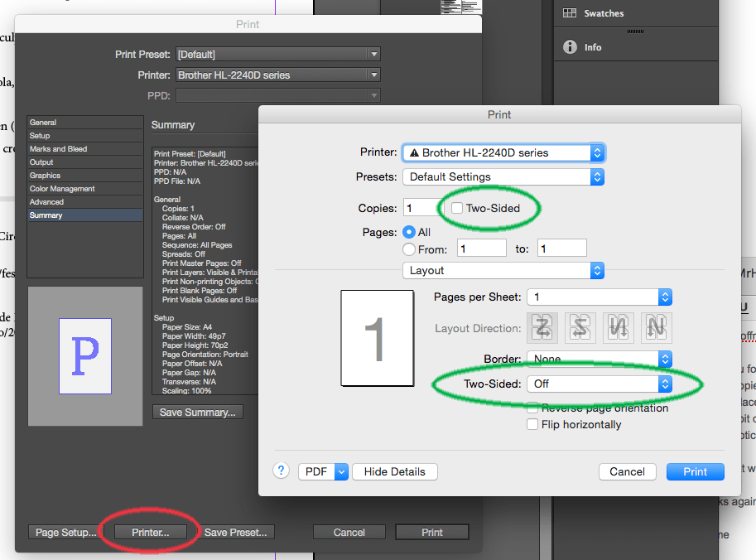Click the help question mark icon
756x560 pixels.
pyautogui.click(x=281, y=471)
